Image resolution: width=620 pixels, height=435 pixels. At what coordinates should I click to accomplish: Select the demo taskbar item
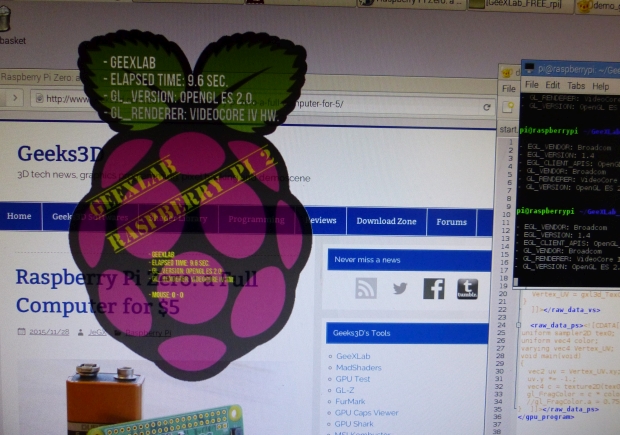point(598,5)
